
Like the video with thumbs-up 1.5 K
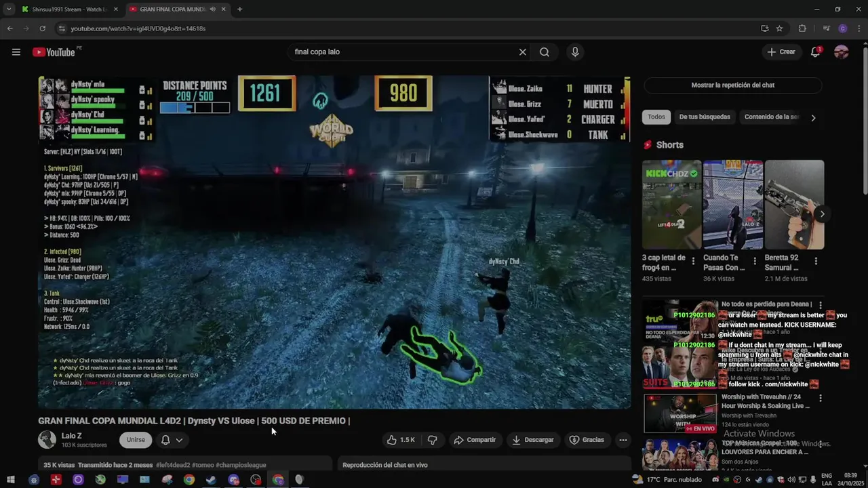point(401,440)
